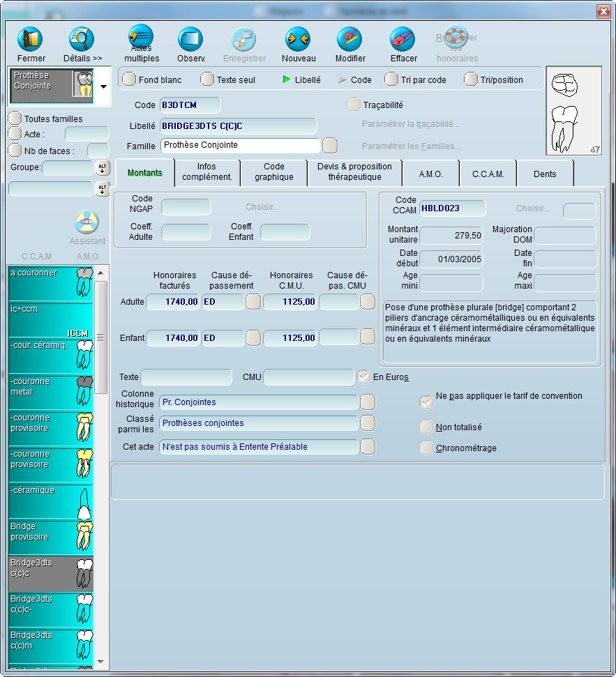Image resolution: width=616 pixels, height=677 pixels.
Task: Open Détails with the magnifier icon
Action: [x=82, y=40]
